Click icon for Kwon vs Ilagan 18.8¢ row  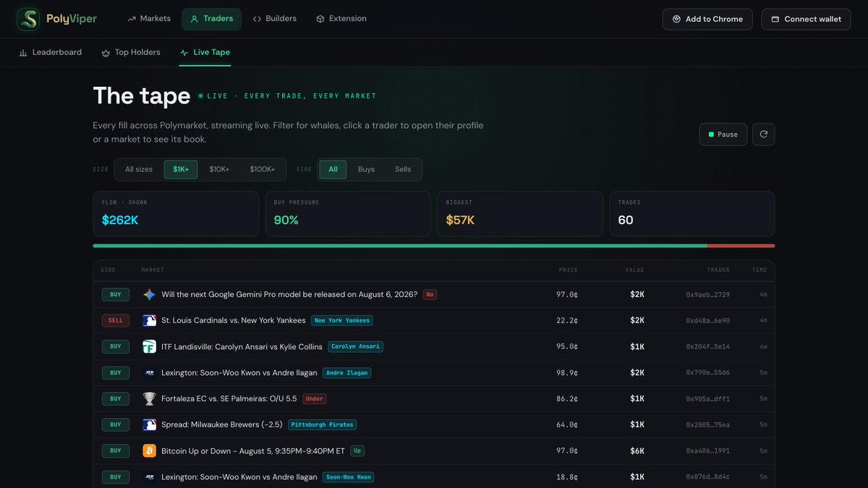[x=149, y=477]
